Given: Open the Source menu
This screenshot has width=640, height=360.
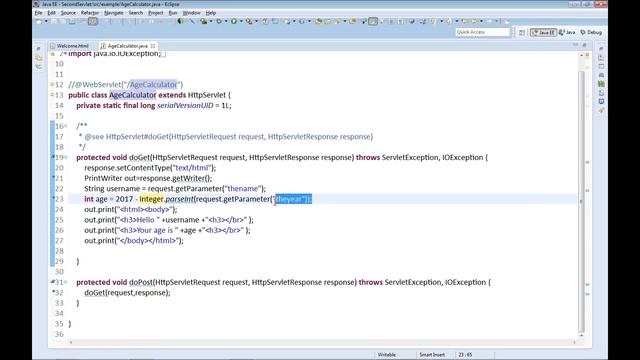Looking at the screenshot, I should pyautogui.click(x=68, y=13).
